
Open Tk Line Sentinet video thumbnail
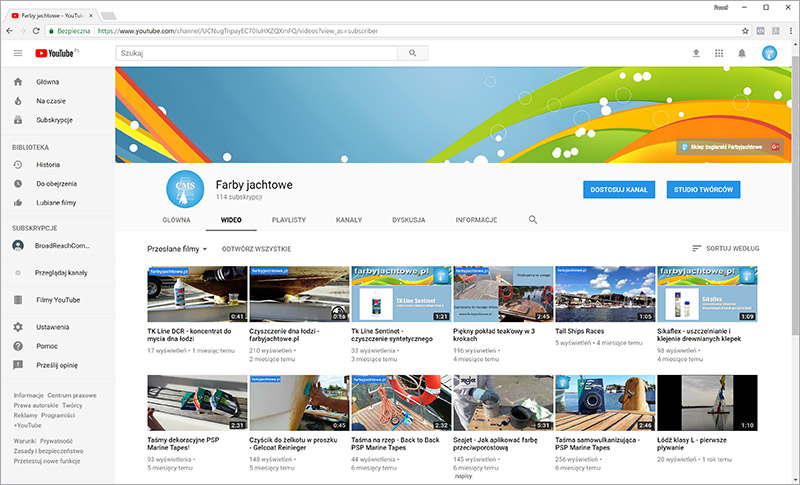[401, 294]
